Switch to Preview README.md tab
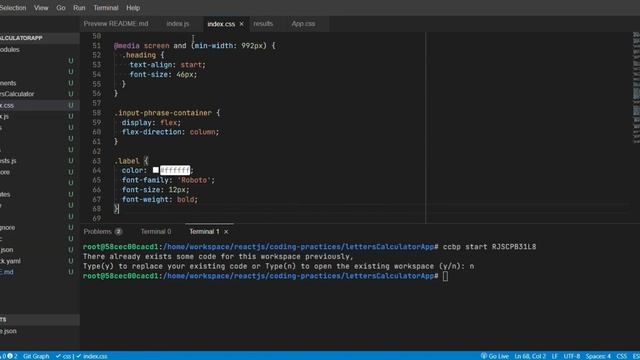 pos(116,24)
